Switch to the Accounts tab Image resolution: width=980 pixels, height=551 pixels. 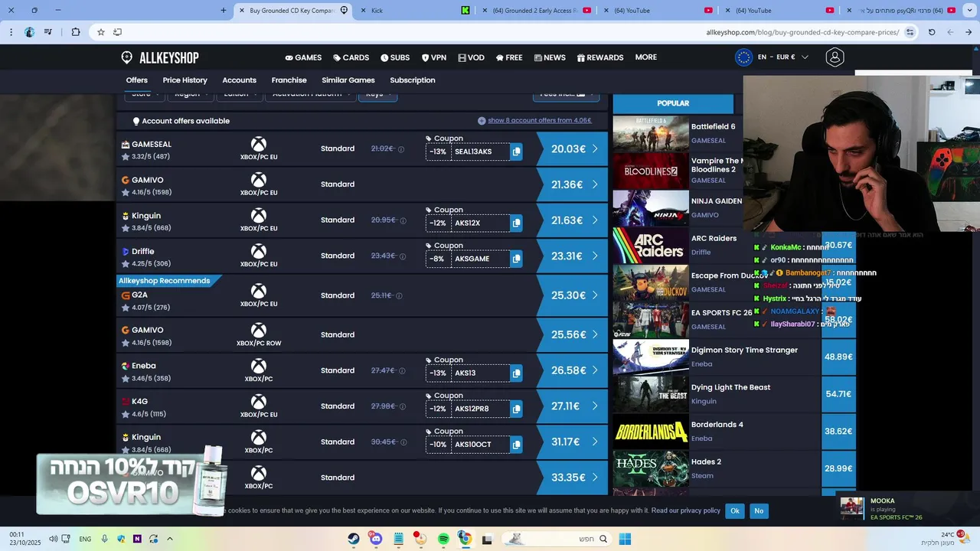pyautogui.click(x=239, y=80)
